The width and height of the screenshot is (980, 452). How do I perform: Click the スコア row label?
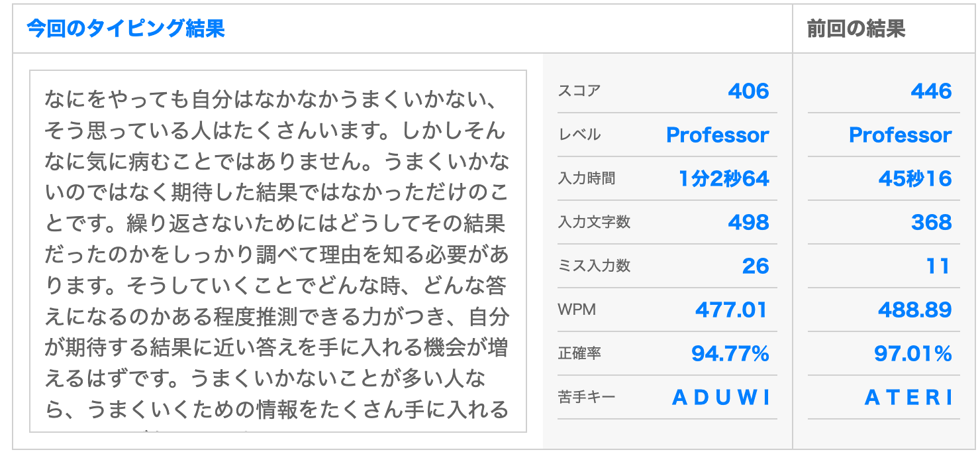[579, 91]
